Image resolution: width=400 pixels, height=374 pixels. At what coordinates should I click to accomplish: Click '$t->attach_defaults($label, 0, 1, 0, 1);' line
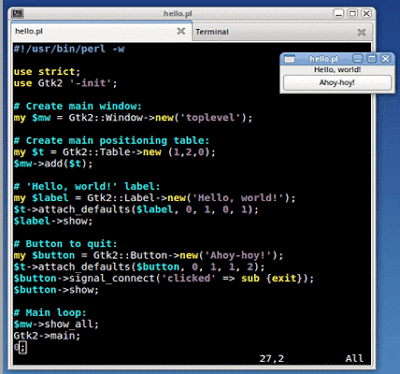136,210
